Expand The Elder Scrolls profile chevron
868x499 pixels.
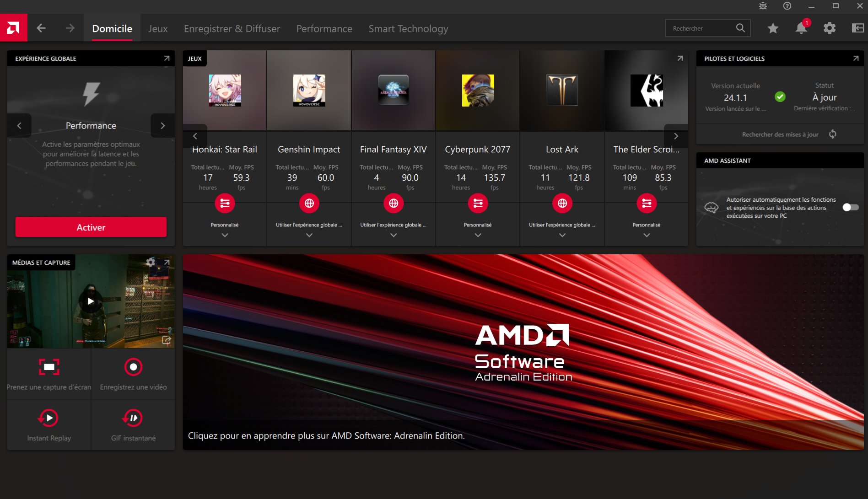[647, 235]
